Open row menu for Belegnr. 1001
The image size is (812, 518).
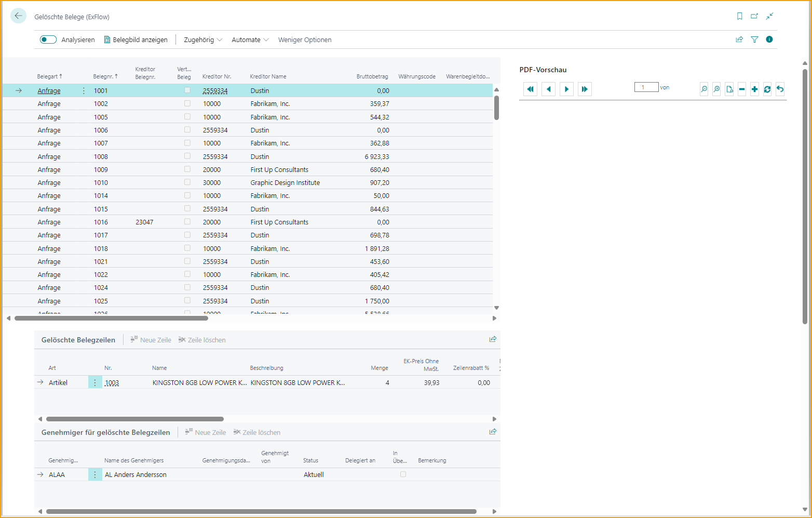[x=84, y=90]
